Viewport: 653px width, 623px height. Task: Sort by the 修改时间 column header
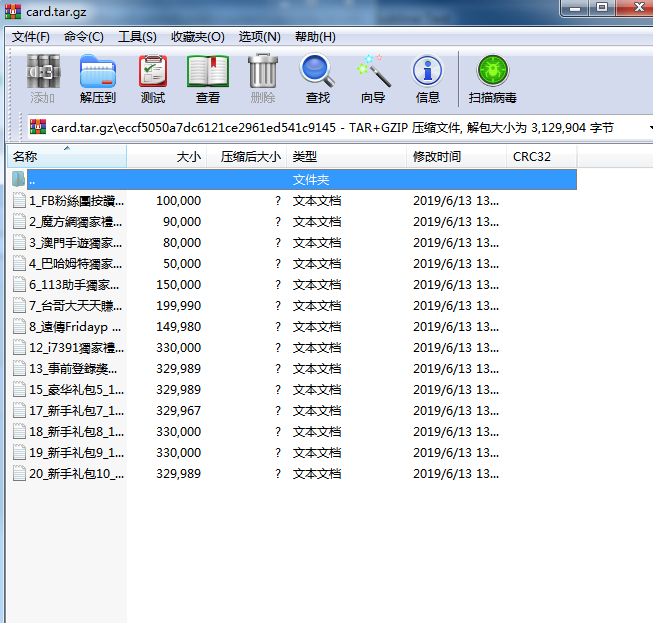click(456, 157)
